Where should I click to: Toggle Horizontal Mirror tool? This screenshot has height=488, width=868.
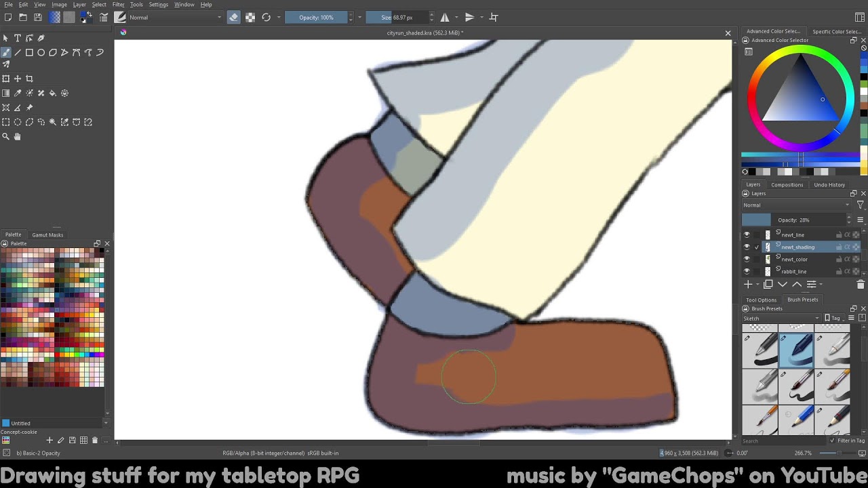pyautogui.click(x=445, y=17)
